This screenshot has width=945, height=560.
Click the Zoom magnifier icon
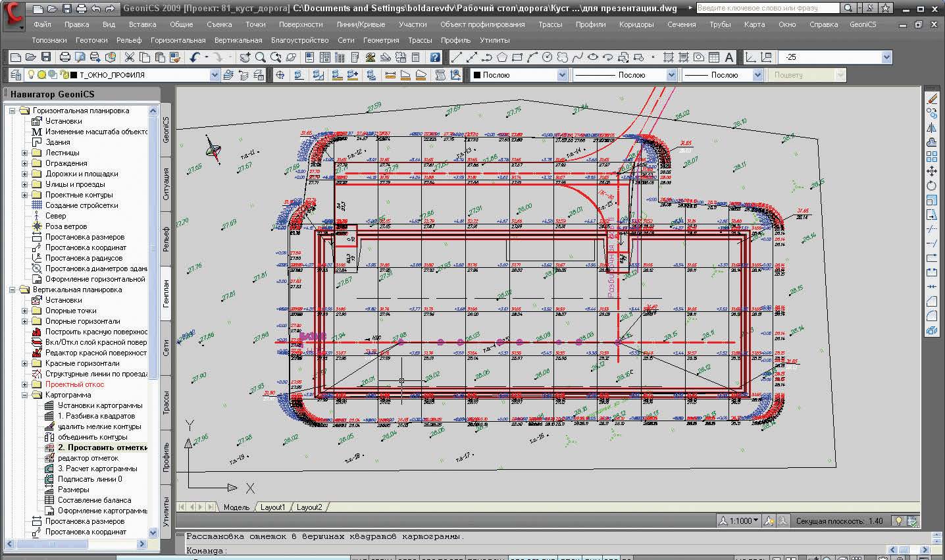point(261,57)
